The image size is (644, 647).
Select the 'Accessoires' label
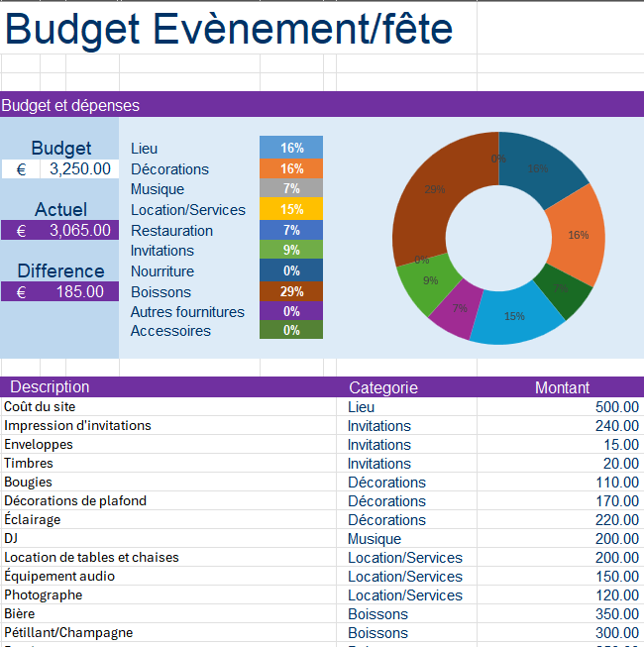170,331
